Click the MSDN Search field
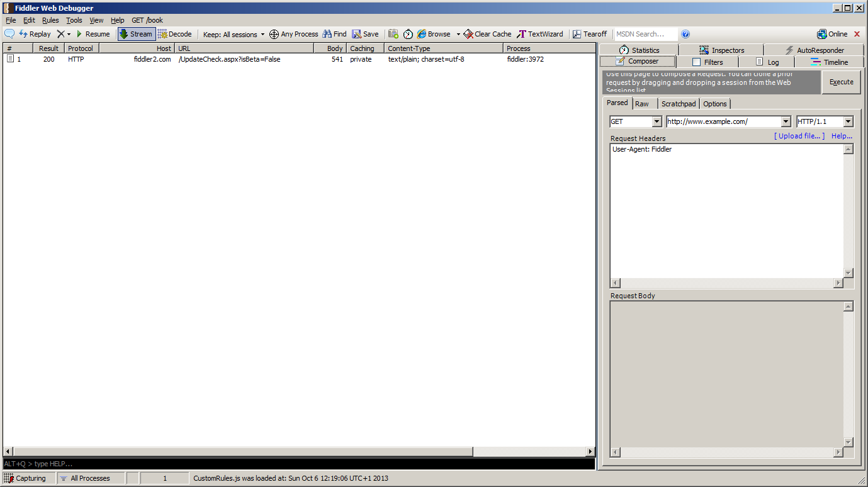This screenshot has height=487, width=868. (646, 34)
